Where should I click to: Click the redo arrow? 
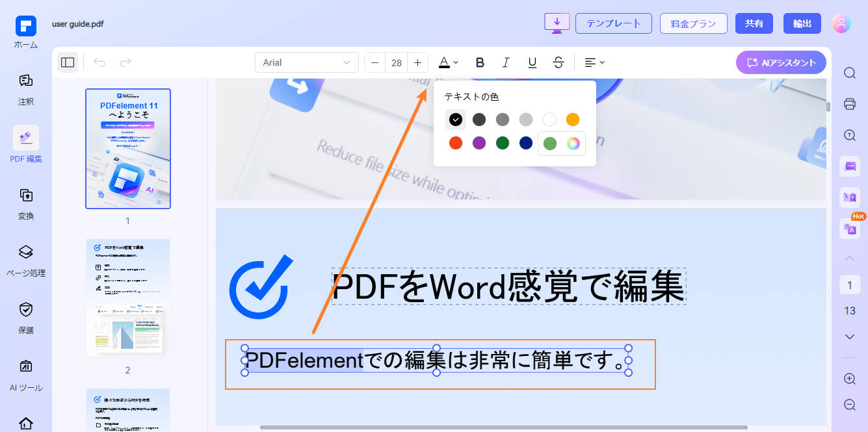point(125,62)
